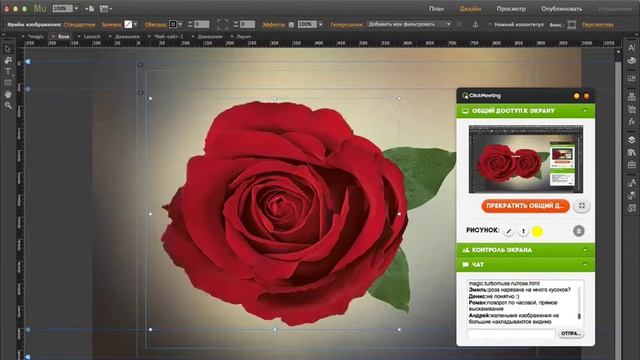Collapse the Чат section
640x360 pixels.
(585, 264)
